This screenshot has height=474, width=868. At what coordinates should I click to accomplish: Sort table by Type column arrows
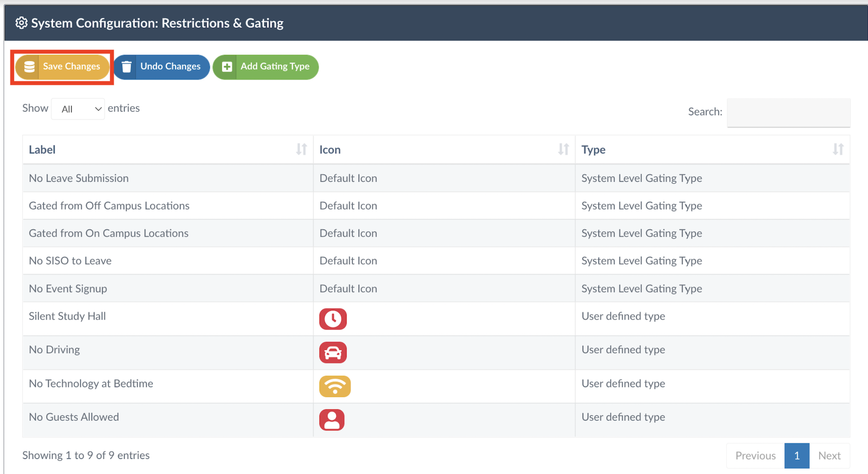[x=838, y=149]
